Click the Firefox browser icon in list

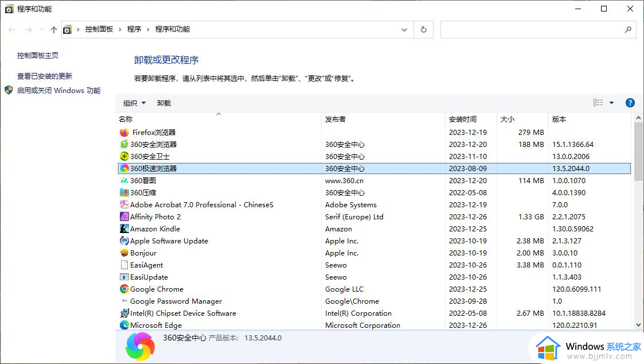click(x=124, y=133)
